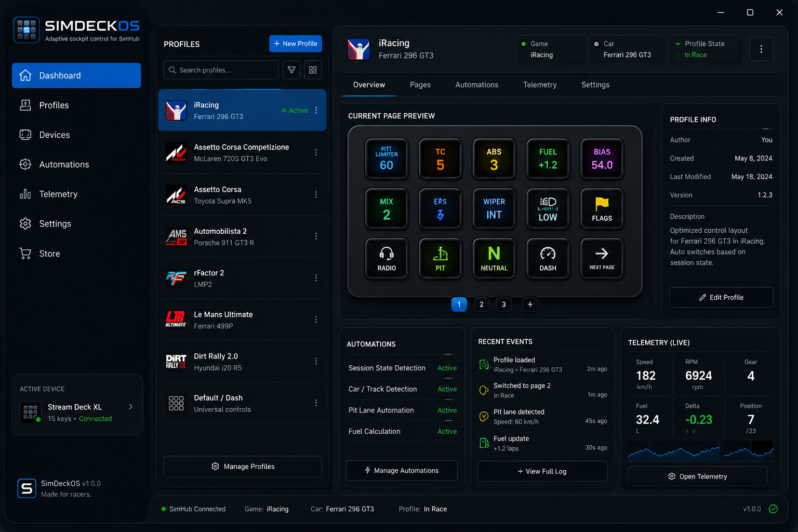The width and height of the screenshot is (798, 532).
Task: Click the Pit lane detected event icon
Action: point(484,417)
